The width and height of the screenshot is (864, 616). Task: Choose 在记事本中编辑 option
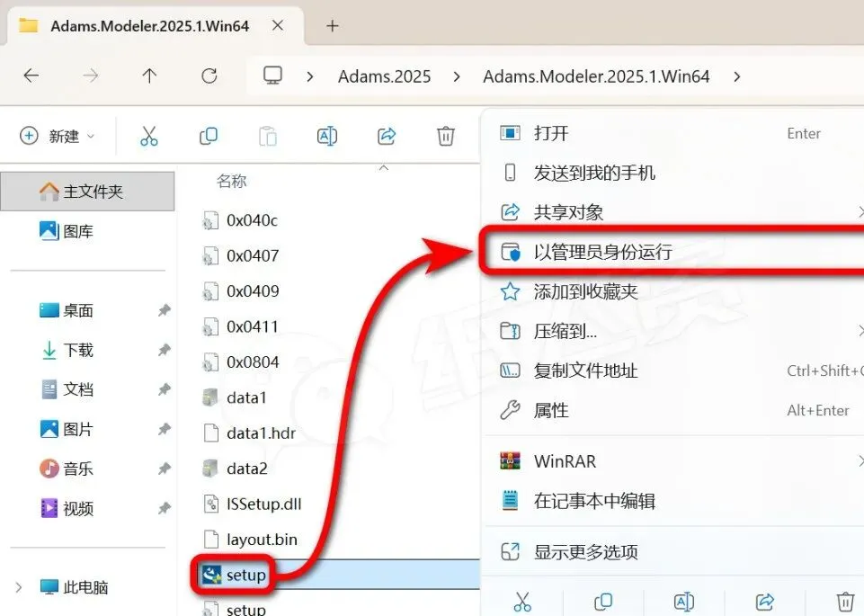(672, 501)
